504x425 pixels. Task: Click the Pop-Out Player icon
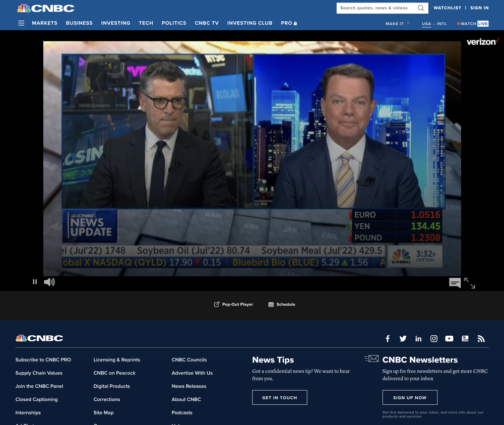point(217,304)
